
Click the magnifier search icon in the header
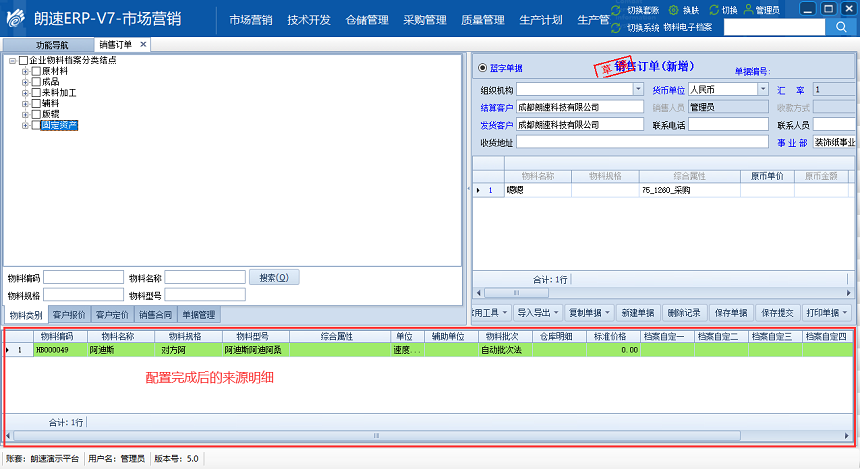(841, 27)
